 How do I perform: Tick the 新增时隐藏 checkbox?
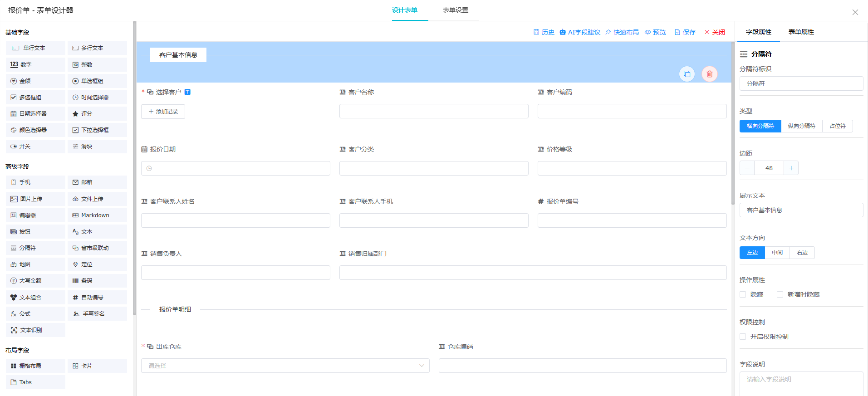780,295
